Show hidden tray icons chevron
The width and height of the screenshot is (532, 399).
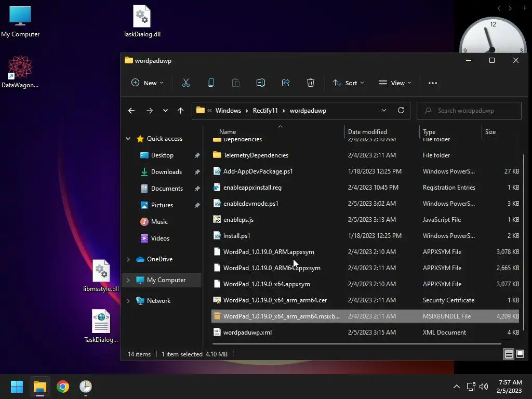457,387
